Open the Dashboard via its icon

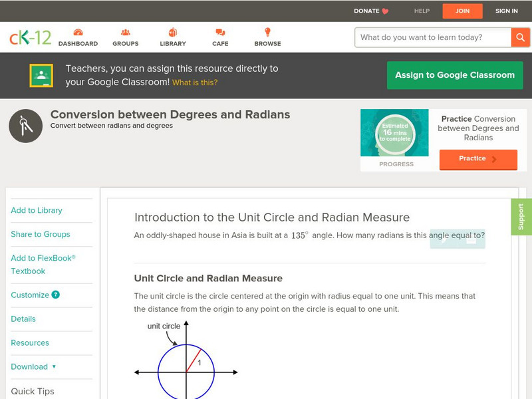pos(78,31)
